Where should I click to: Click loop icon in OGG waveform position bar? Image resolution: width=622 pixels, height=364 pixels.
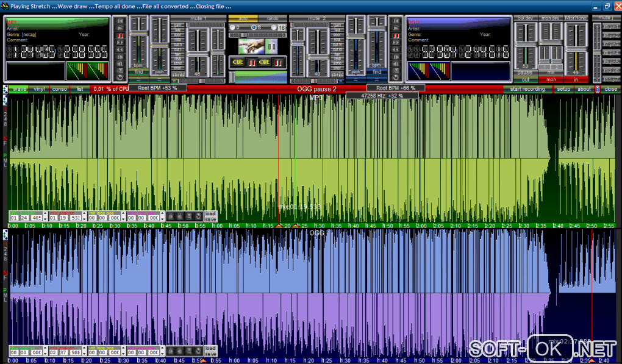(x=198, y=351)
